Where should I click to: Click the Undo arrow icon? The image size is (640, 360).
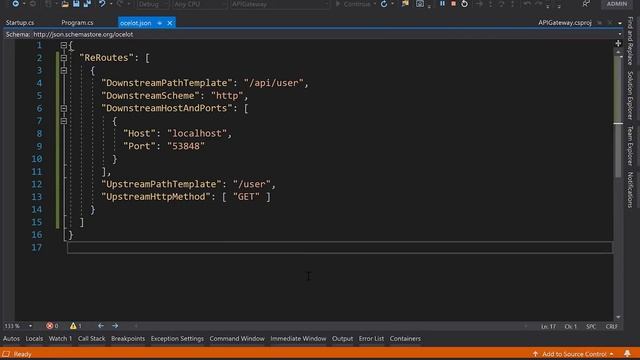(102, 4)
